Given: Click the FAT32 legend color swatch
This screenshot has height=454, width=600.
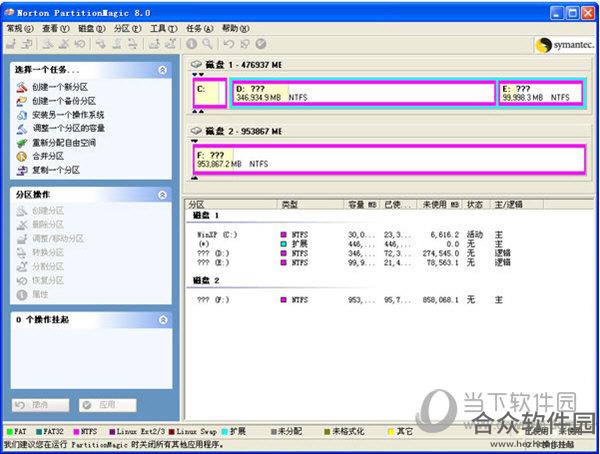Looking at the screenshot, I should tap(39, 432).
